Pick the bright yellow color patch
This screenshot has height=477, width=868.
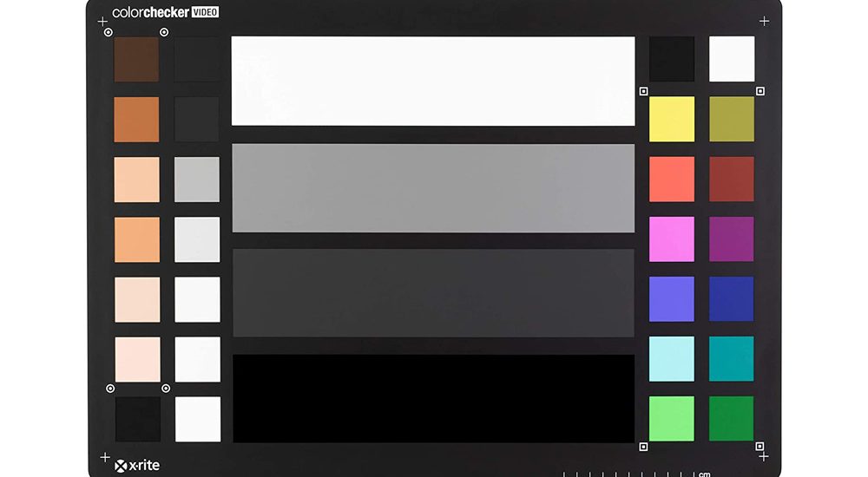point(672,119)
